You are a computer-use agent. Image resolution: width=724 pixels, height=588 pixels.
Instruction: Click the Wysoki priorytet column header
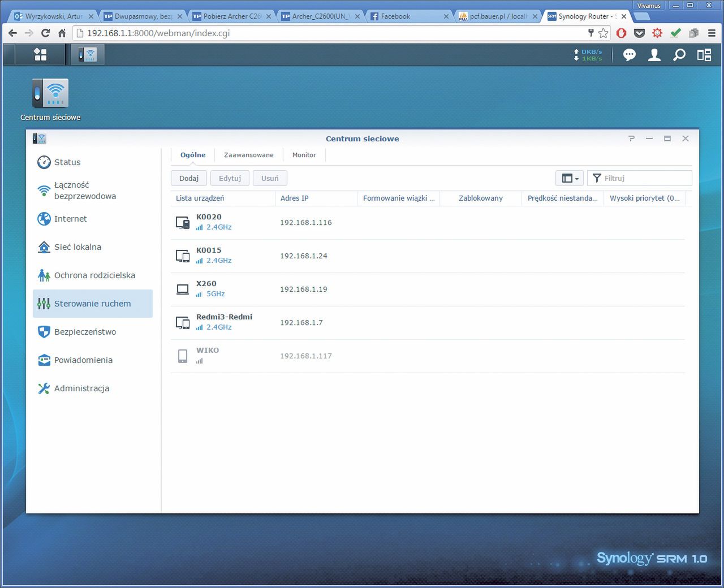click(x=645, y=198)
